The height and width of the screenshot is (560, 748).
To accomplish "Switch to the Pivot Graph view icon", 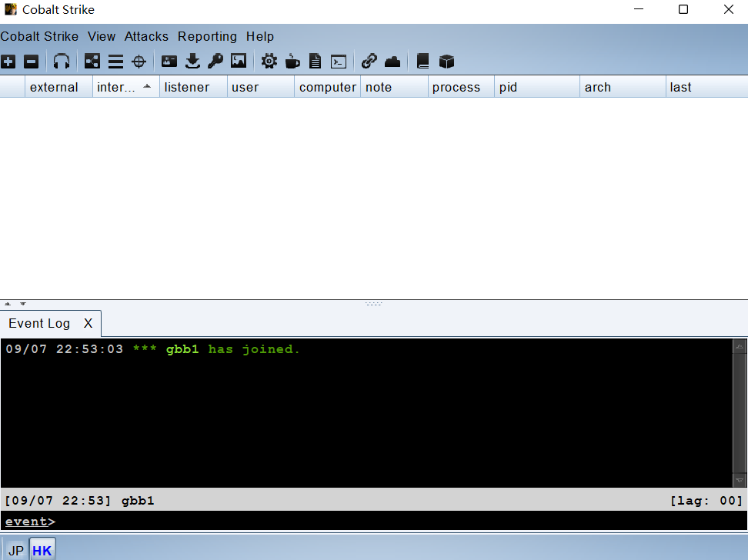I will 92,62.
